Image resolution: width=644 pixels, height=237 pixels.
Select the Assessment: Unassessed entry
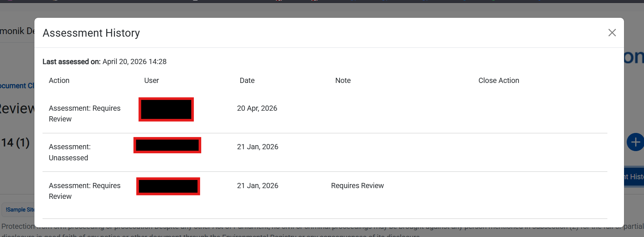click(70, 152)
